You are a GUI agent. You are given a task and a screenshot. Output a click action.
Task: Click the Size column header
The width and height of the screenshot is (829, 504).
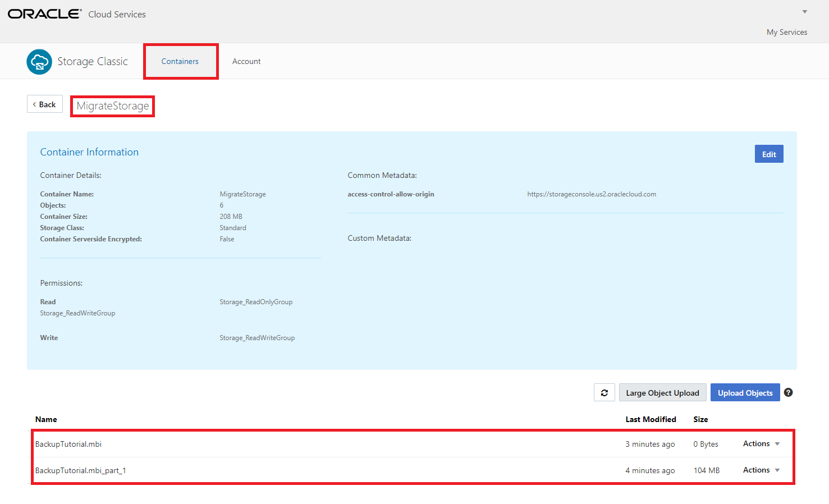[700, 419]
